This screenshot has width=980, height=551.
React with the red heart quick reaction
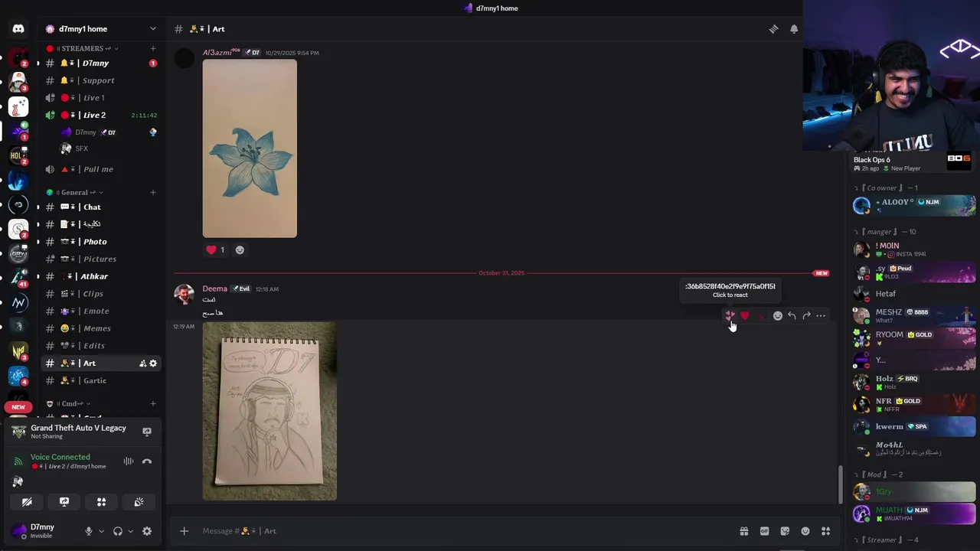point(744,315)
